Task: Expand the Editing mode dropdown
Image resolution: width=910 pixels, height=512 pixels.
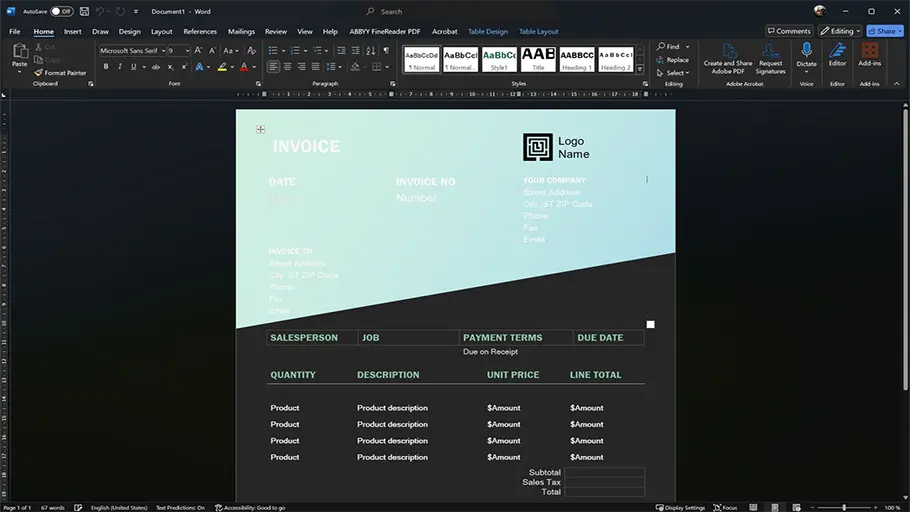Action: (x=840, y=31)
